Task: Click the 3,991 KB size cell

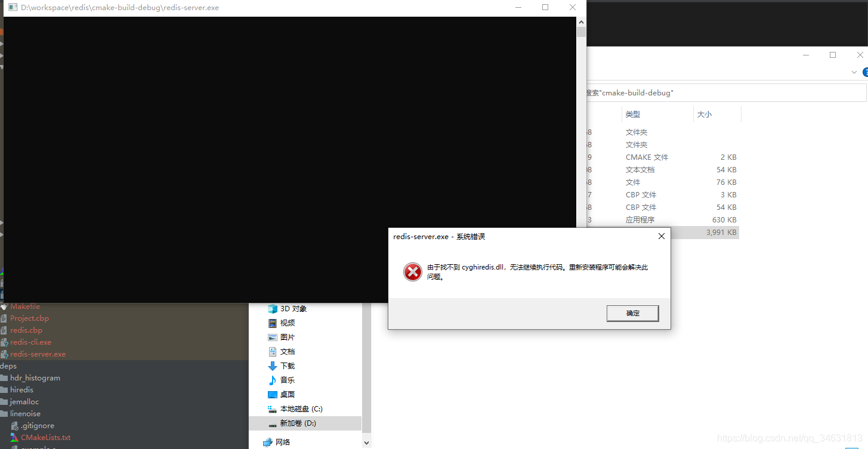Action: tap(721, 233)
